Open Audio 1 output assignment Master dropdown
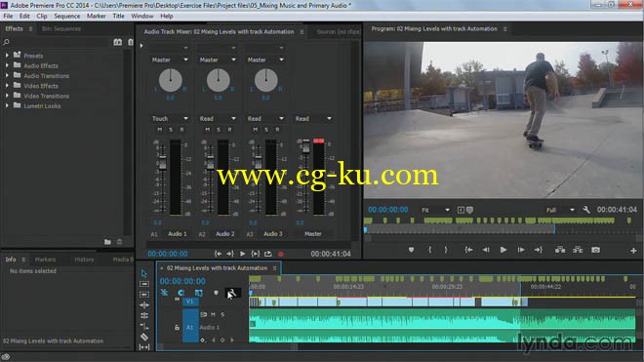 [170, 60]
